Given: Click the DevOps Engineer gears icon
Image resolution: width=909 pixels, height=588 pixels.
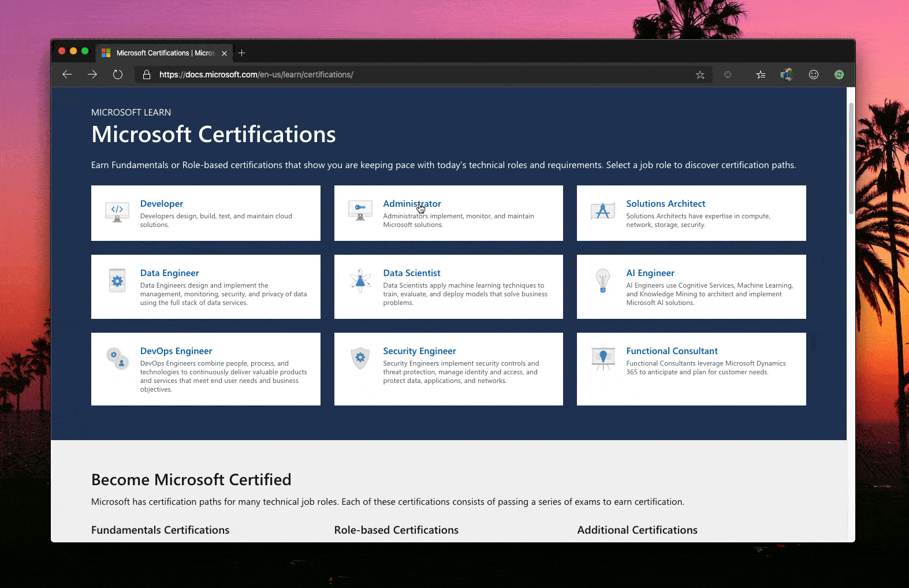Looking at the screenshot, I should (x=117, y=359).
